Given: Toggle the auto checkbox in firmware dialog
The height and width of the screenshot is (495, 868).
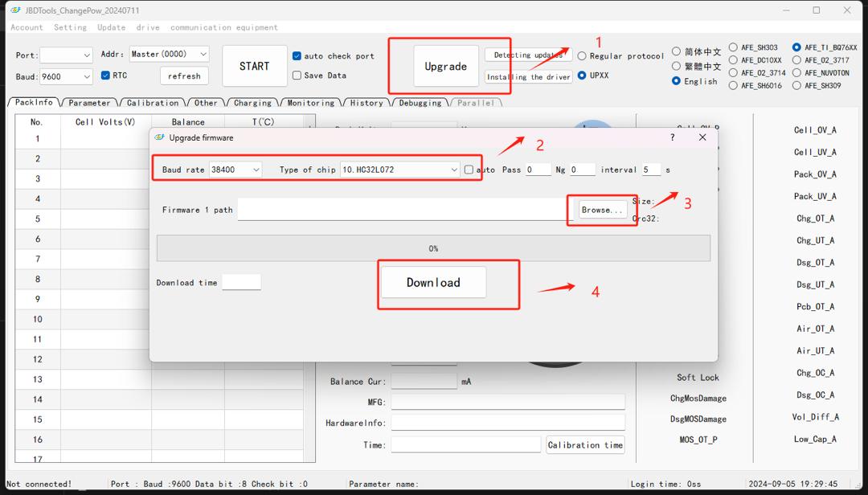Looking at the screenshot, I should click(x=469, y=170).
